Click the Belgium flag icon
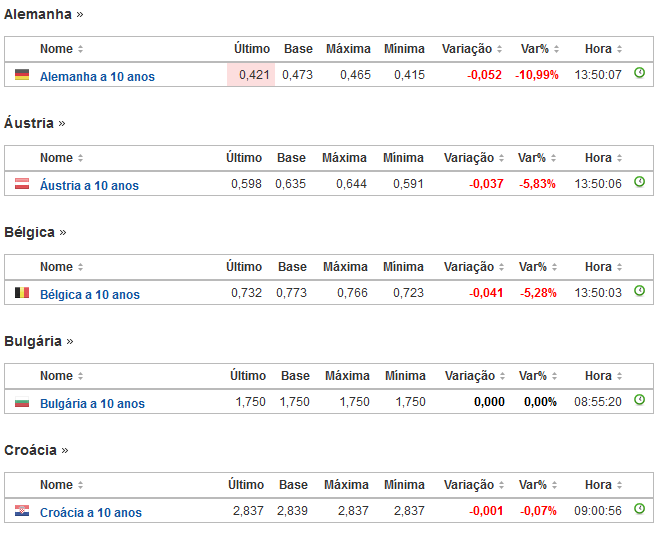662x545 pixels. (22, 293)
